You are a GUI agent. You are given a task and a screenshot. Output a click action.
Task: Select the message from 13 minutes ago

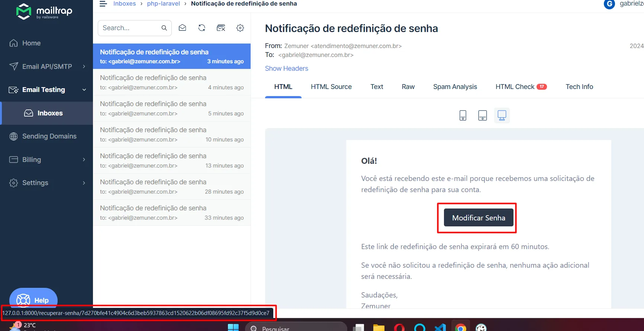[x=172, y=160]
